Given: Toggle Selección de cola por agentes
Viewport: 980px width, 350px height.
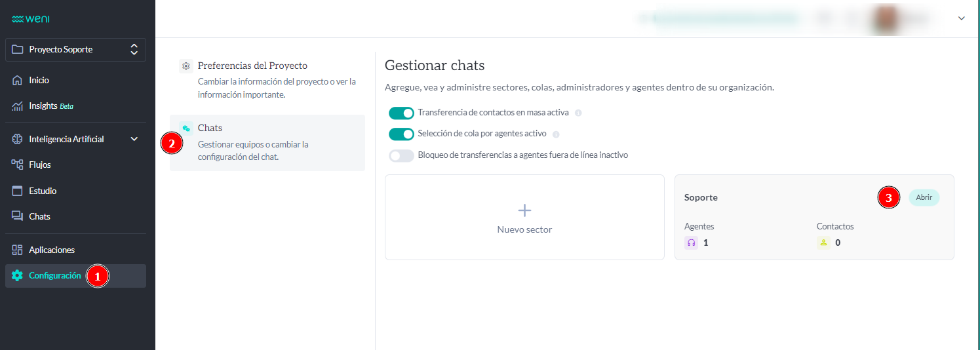Looking at the screenshot, I should point(401,134).
